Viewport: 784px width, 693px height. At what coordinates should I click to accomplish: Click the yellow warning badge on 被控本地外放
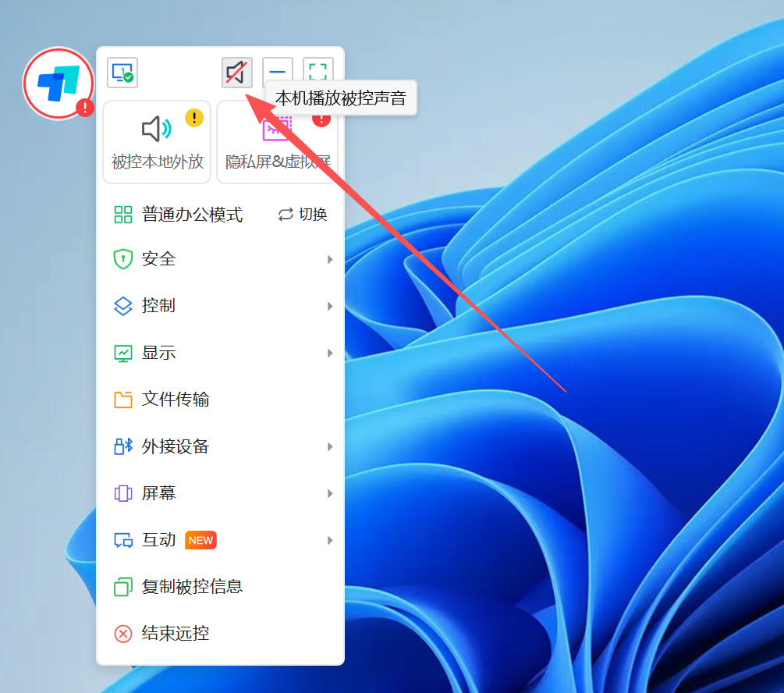[194, 118]
